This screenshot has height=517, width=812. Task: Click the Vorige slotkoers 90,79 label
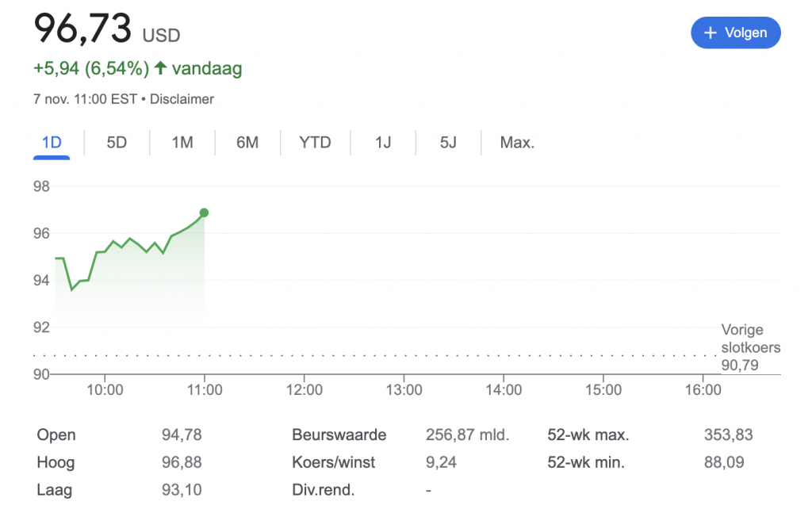tap(750, 347)
